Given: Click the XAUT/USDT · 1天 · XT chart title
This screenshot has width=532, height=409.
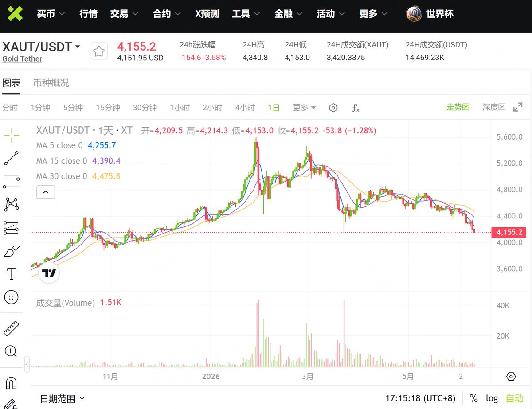Looking at the screenshot, I should tap(84, 130).
